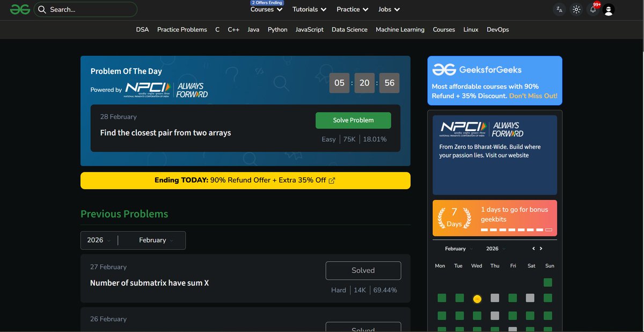Click Solved button for 27 February problem
This screenshot has height=332, width=644.
(x=363, y=270)
